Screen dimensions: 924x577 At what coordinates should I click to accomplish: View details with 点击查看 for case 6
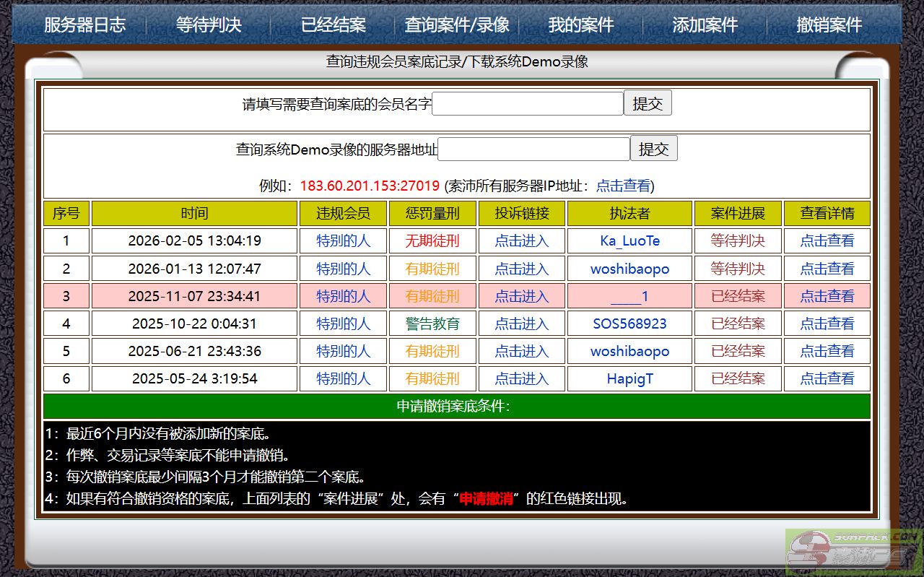827,378
